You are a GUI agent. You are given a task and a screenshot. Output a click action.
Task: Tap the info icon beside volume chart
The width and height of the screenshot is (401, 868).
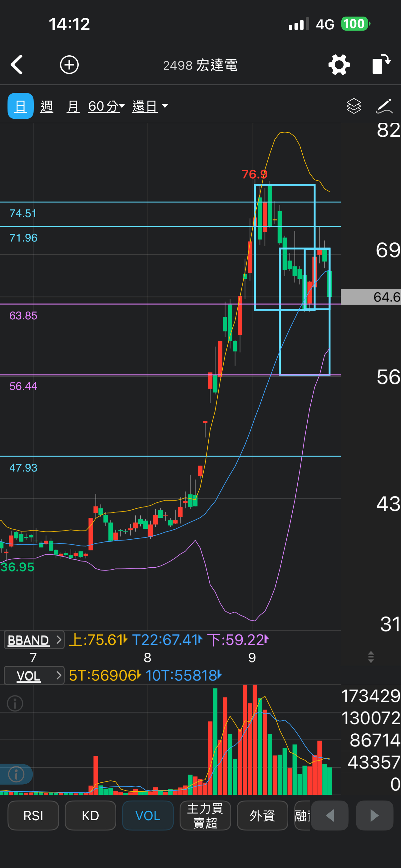[x=15, y=704]
